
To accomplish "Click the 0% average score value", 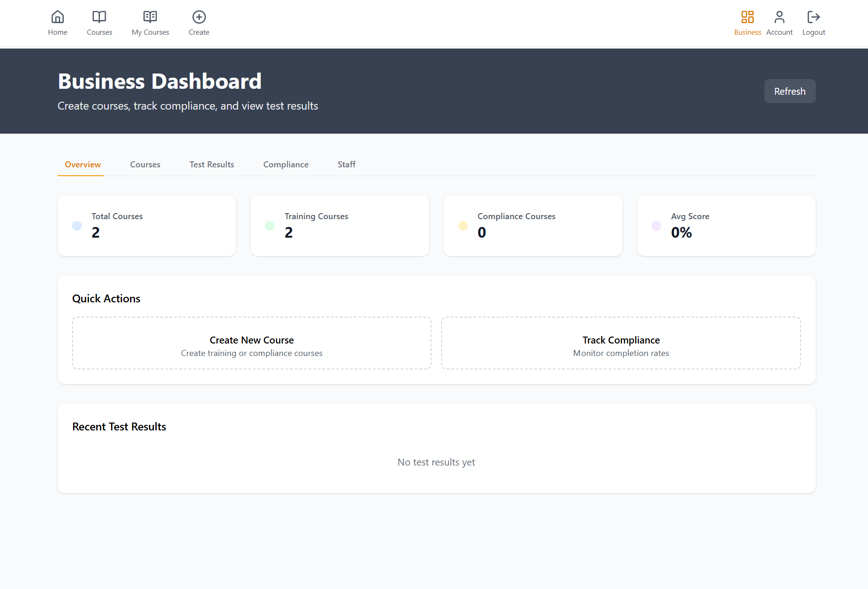I will (x=681, y=233).
